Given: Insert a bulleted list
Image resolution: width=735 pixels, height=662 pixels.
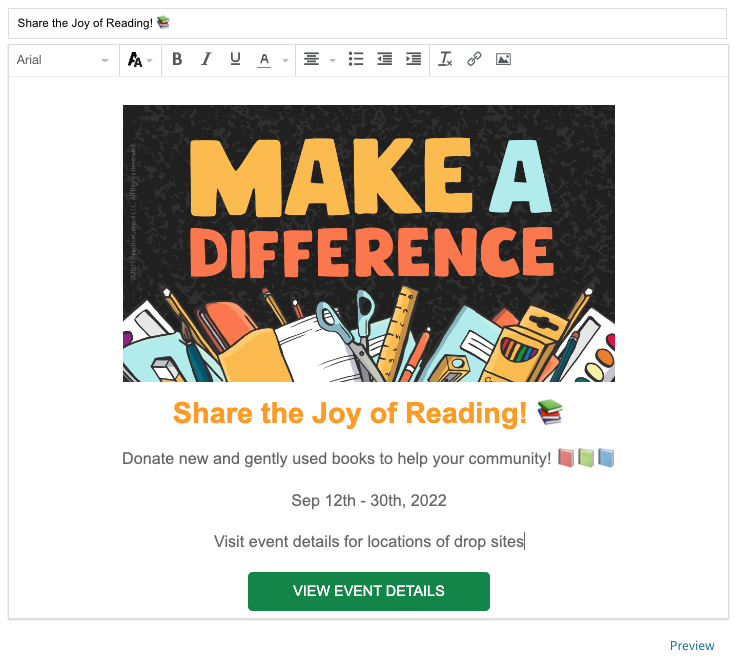Looking at the screenshot, I should click(x=356, y=60).
